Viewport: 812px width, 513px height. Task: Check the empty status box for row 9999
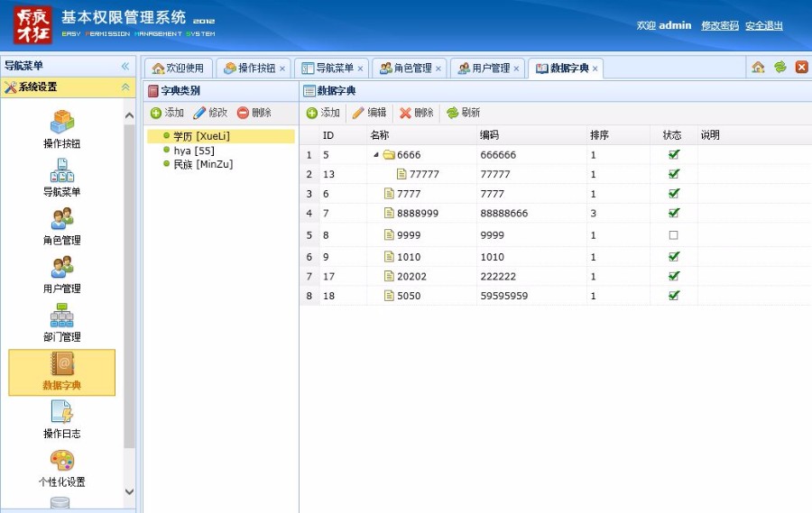[673, 235]
